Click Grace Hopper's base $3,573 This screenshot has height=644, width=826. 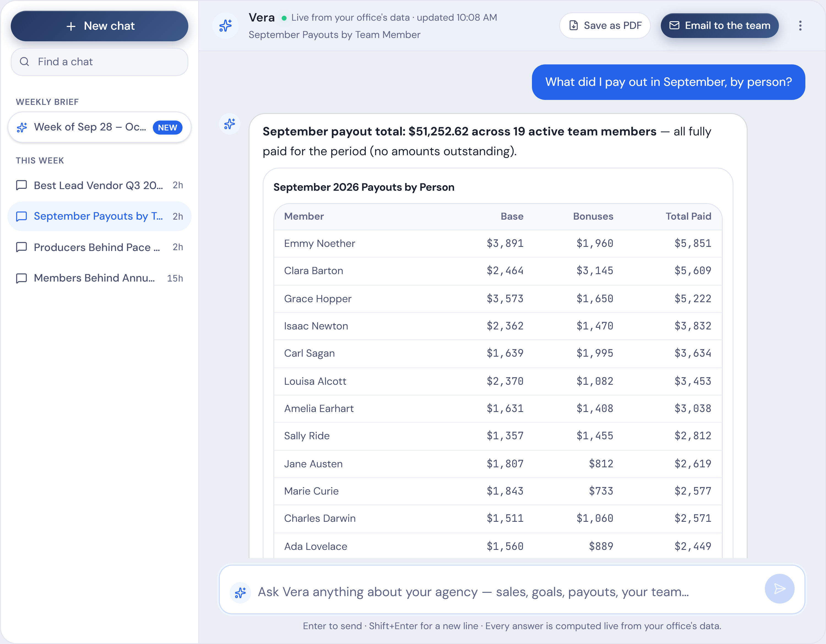tap(505, 299)
